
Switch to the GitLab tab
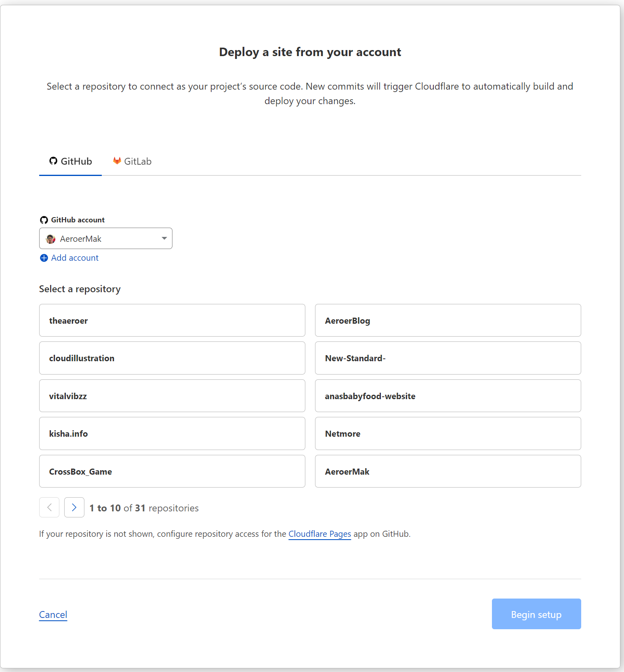point(132,161)
